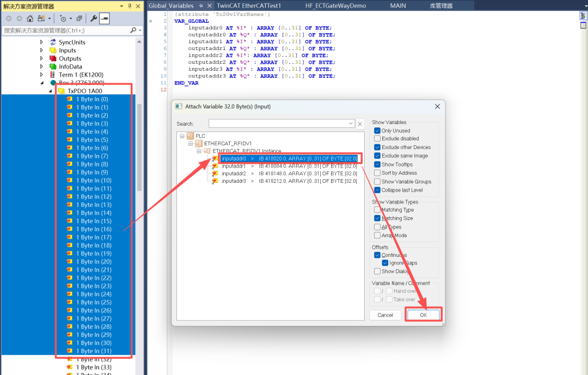Open the HF_ECTGateWayDemo tab

click(335, 5)
